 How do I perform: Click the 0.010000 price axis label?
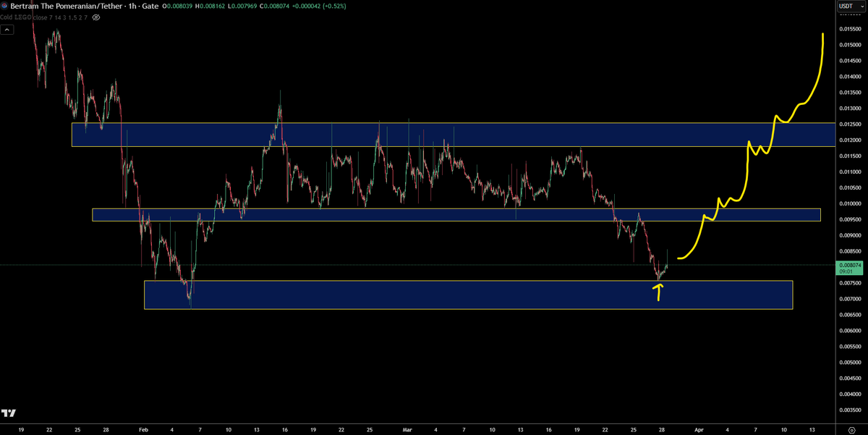click(851, 203)
